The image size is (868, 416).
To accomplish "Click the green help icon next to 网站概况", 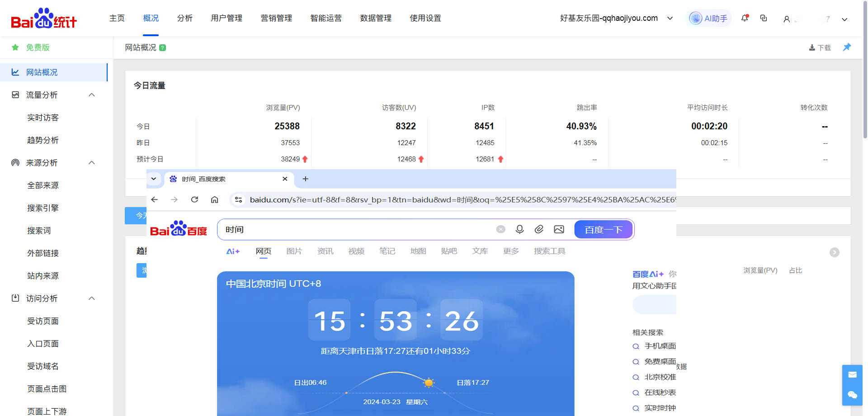I will click(x=163, y=48).
